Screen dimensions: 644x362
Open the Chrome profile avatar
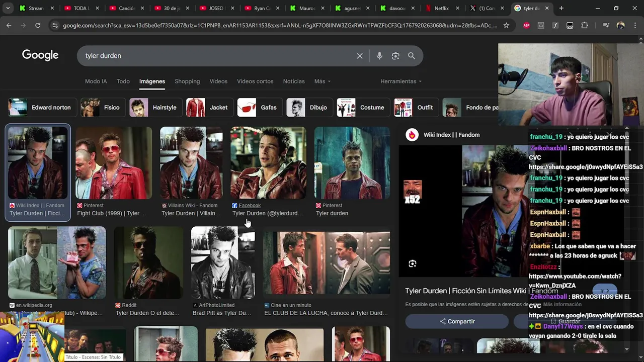click(x=620, y=25)
